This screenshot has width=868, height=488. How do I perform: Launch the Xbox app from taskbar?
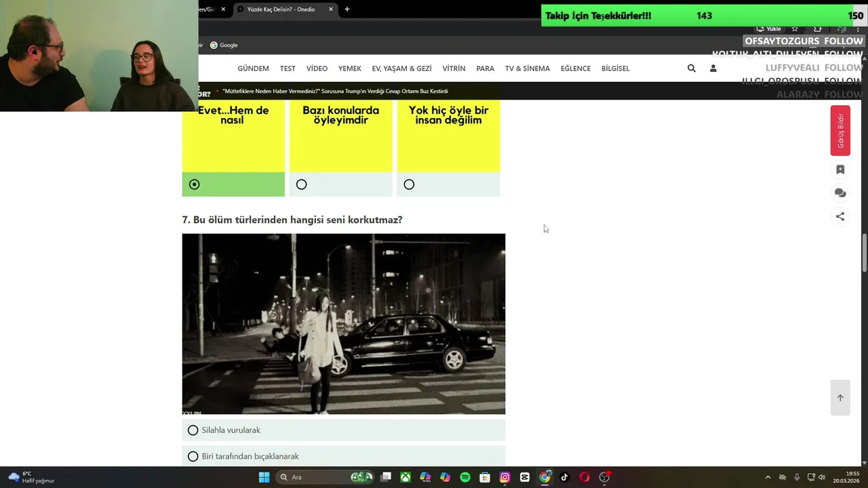406,477
